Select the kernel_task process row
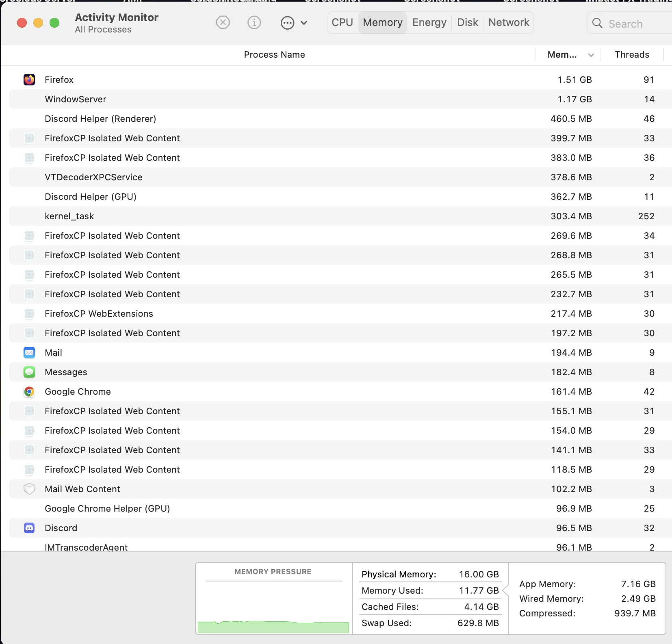The width and height of the screenshot is (672, 644). [x=340, y=216]
